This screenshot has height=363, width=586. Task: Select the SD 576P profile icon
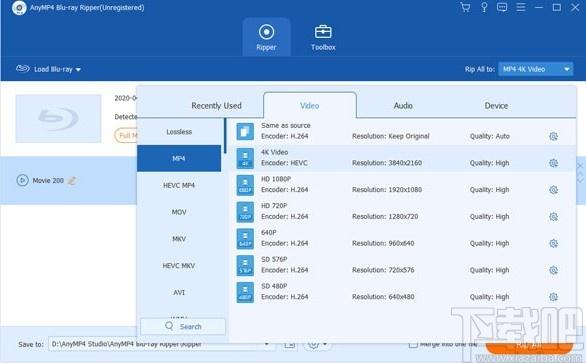[x=245, y=265]
